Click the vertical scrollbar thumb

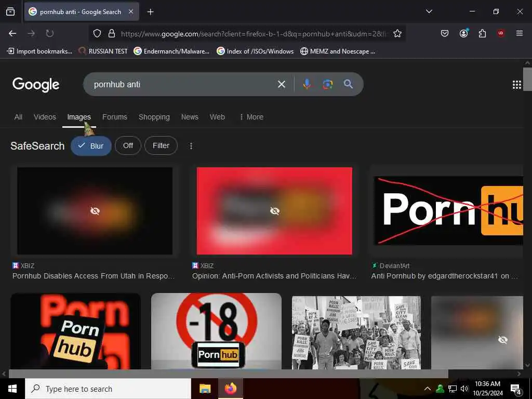[x=527, y=79]
